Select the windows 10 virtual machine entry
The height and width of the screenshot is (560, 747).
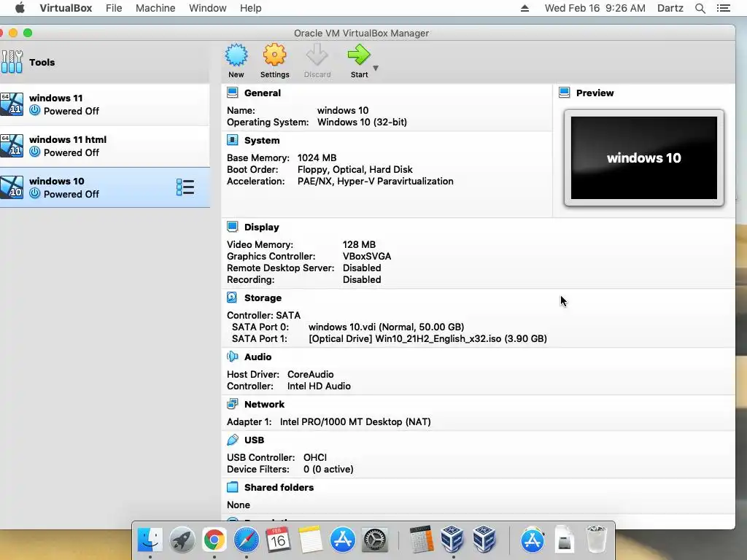point(105,187)
